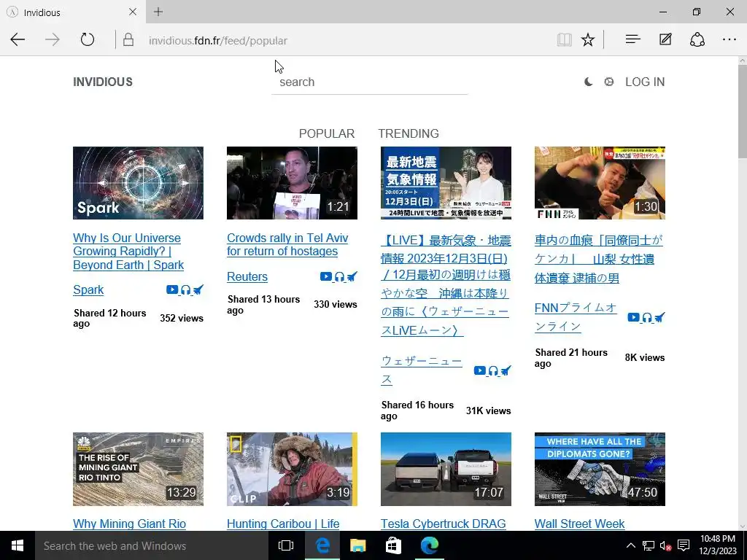The width and height of the screenshot is (747, 560).
Task: Open the FNNプライムオンライン channel link
Action: coord(576,317)
